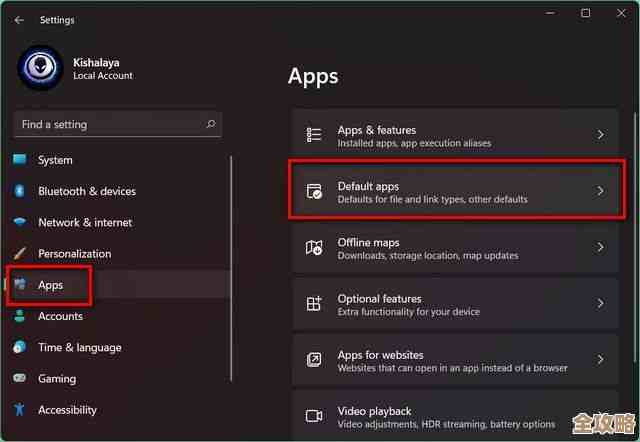640x442 pixels.
Task: Maximize the Settings window
Action: click(x=585, y=13)
